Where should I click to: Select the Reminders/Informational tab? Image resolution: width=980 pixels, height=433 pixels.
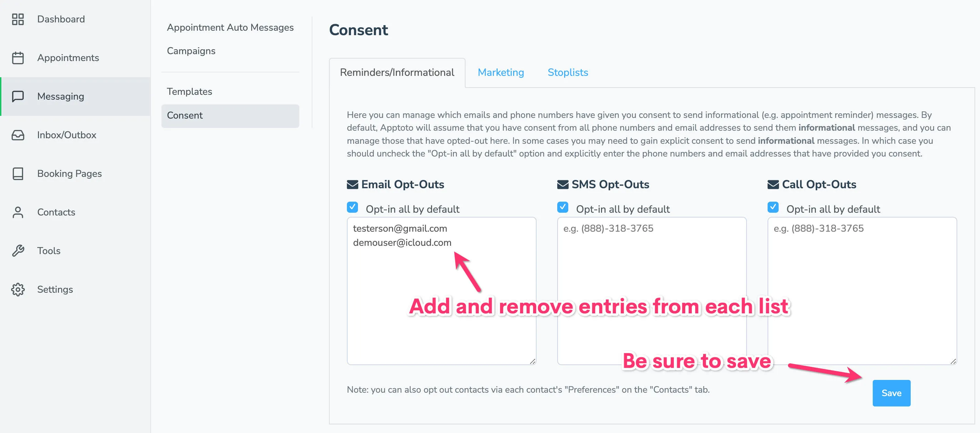397,72
